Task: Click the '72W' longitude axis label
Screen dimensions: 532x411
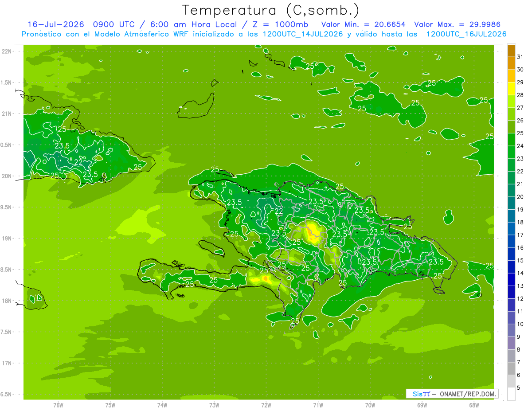Action: (266, 405)
